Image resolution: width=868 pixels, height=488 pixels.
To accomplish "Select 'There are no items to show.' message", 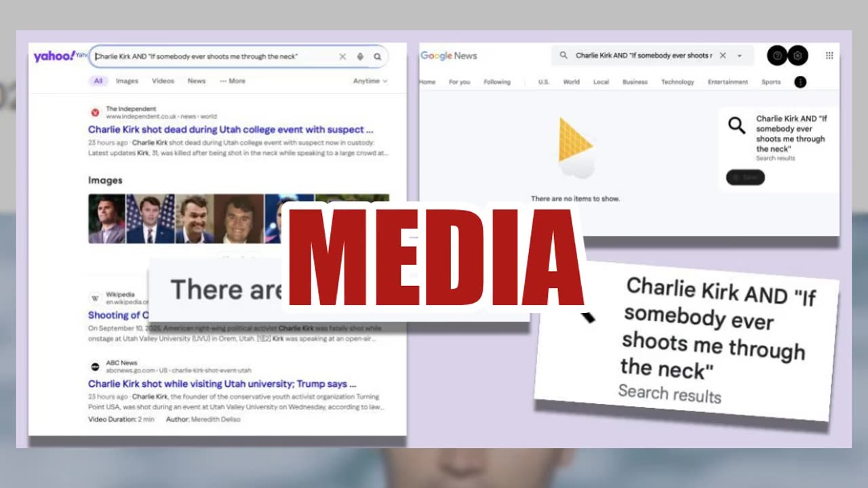I will 575,199.
